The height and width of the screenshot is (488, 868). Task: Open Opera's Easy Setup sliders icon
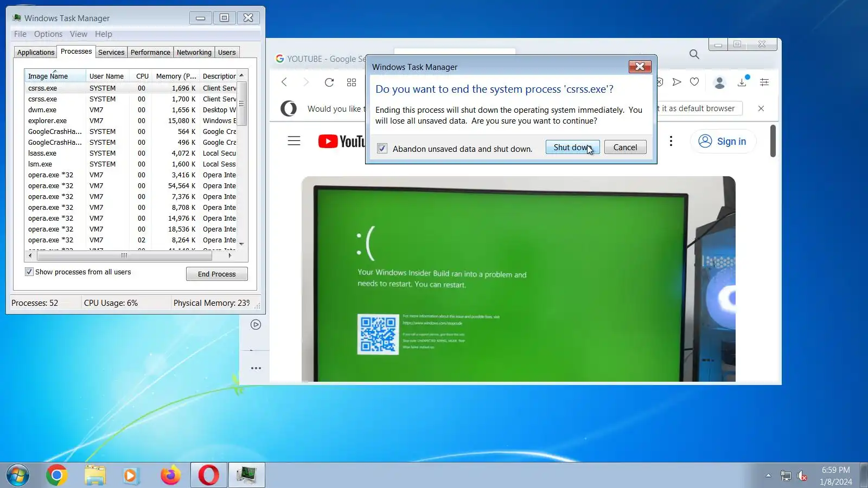pyautogui.click(x=764, y=82)
